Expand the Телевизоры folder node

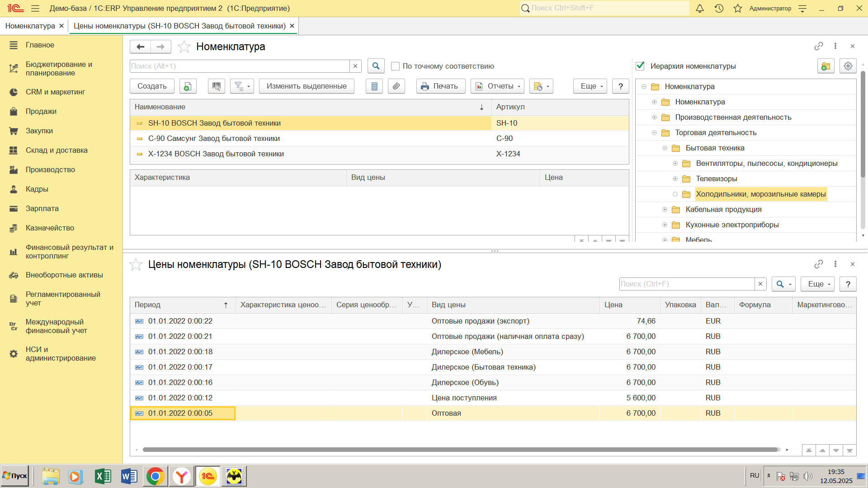675,178
